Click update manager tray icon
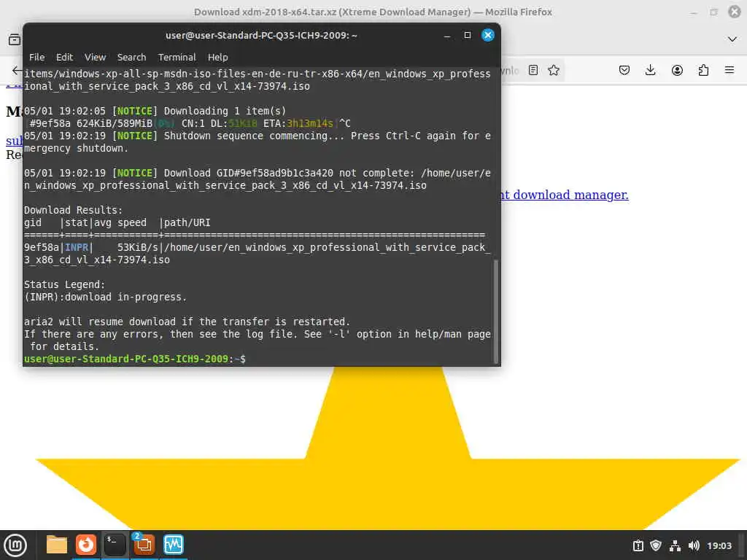 pyautogui.click(x=638, y=545)
